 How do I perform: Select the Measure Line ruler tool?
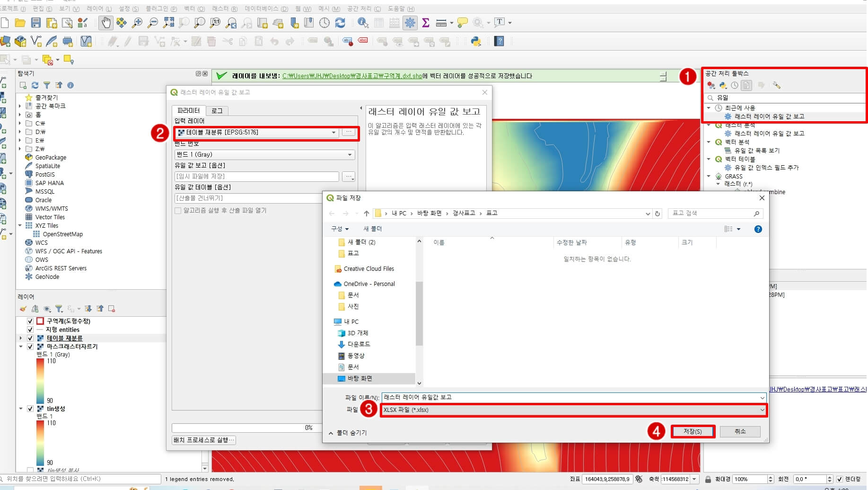click(x=441, y=23)
